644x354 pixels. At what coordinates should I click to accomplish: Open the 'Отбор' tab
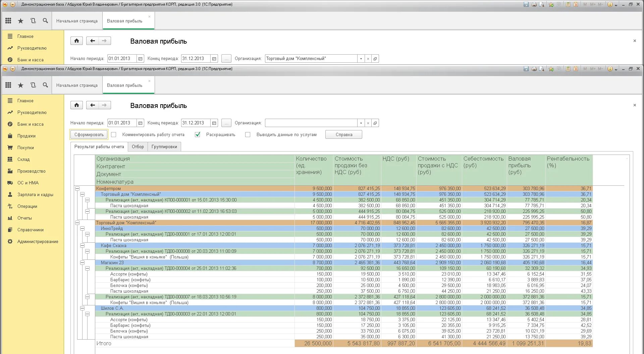[138, 146]
